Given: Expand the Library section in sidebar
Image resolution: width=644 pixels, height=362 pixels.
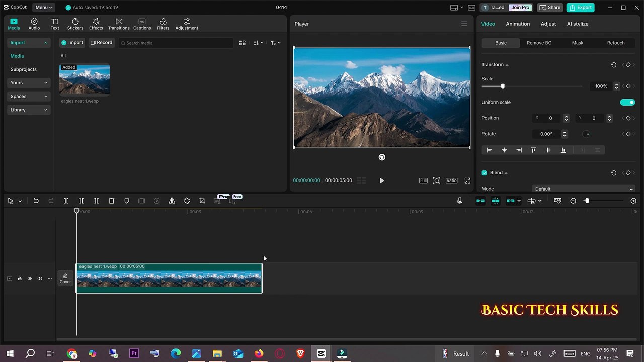Looking at the screenshot, I should [29, 110].
